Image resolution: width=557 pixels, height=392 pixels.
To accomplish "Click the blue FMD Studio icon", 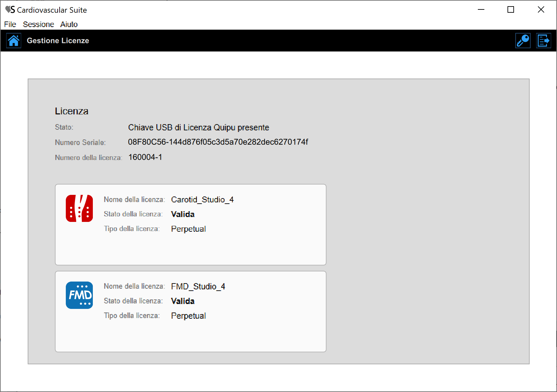I will 79,295.
